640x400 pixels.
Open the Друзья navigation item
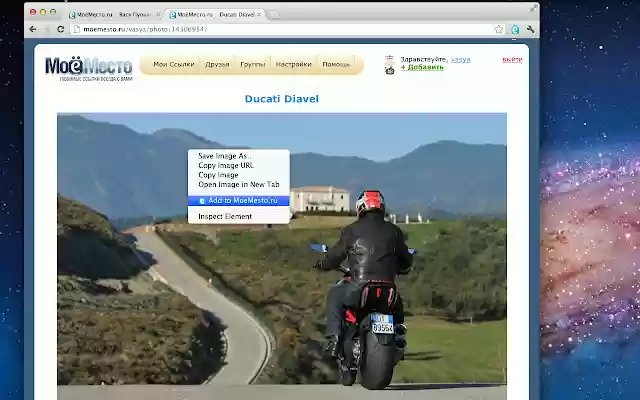217,64
